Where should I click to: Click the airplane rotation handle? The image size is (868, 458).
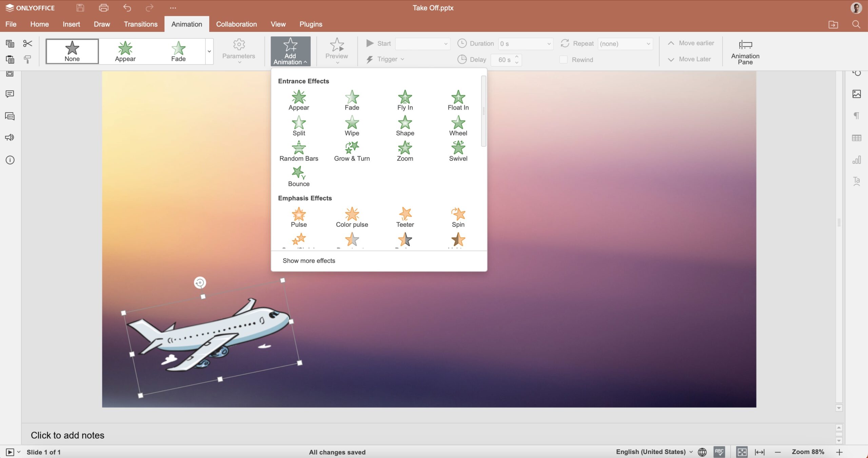200,282
